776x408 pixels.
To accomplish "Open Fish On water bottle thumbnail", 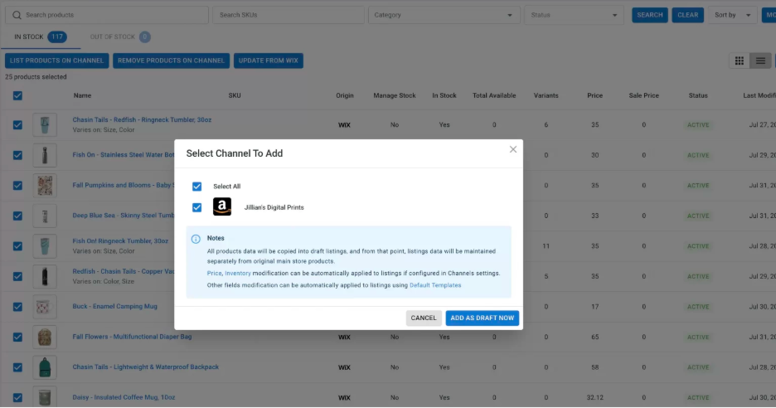I will pyautogui.click(x=45, y=155).
